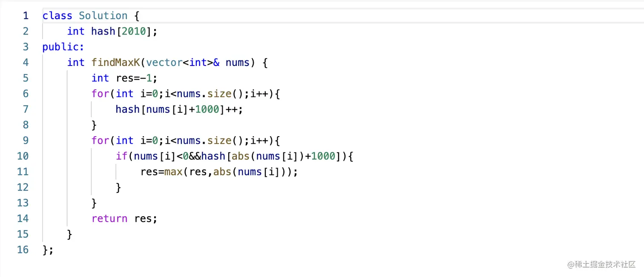Screen dimensions: 644x277
Task: Click line number 10 in the gutter
Action: (23, 156)
